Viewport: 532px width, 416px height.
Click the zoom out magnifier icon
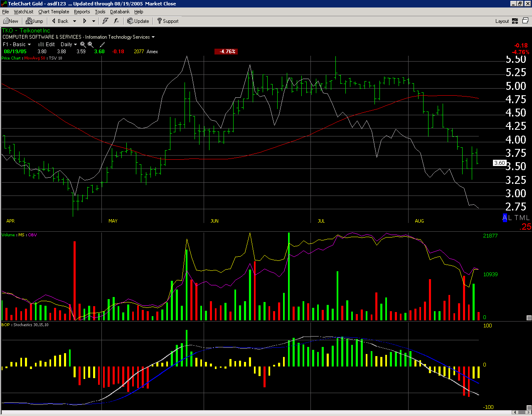[x=90, y=45]
